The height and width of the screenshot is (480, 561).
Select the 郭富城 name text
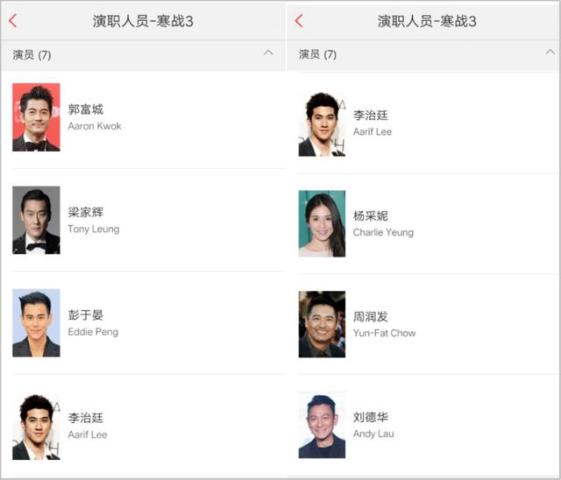pos(86,109)
